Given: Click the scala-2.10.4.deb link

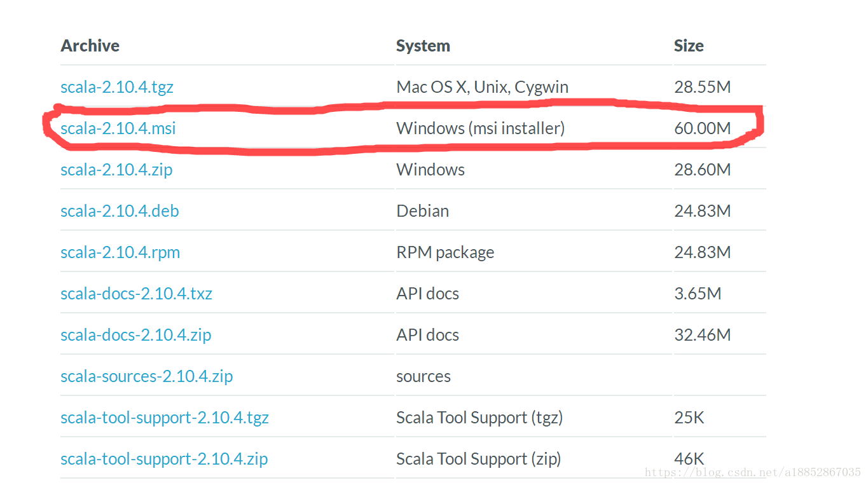Looking at the screenshot, I should coord(120,211).
